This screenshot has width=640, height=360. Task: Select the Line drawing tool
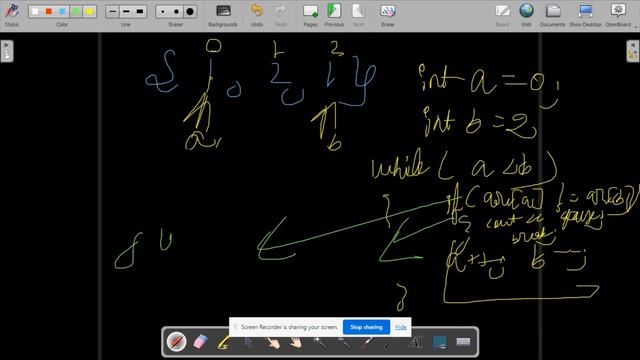[x=391, y=342]
